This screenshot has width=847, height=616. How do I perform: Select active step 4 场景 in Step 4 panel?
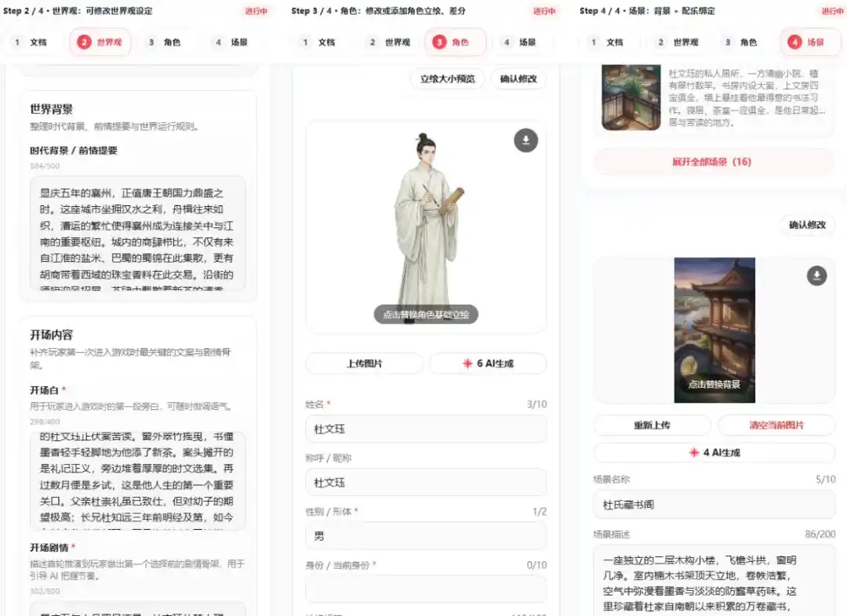click(809, 42)
